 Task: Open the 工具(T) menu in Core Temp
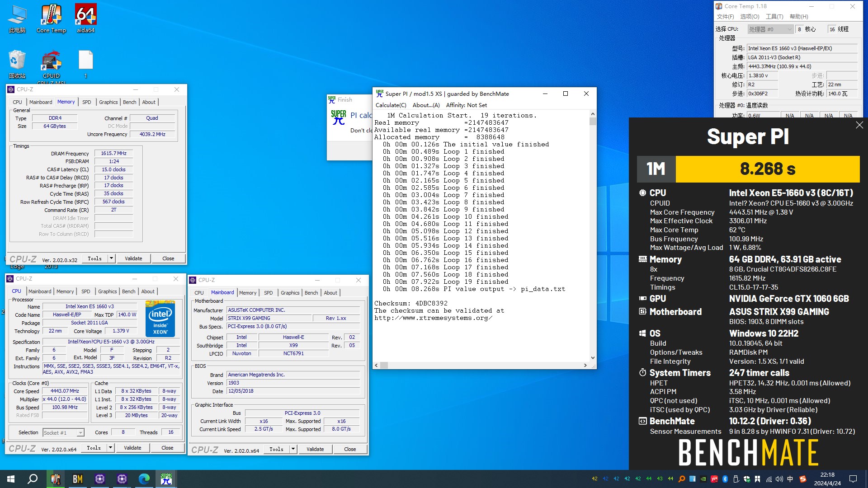[774, 17]
